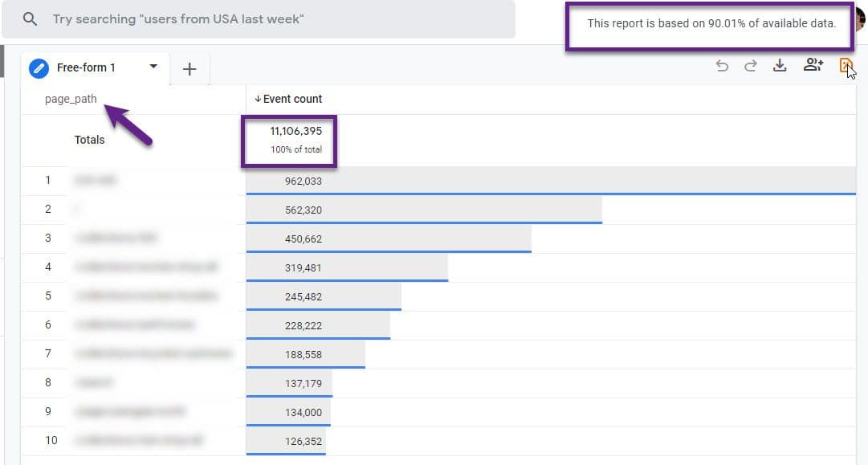The height and width of the screenshot is (465, 868).
Task: Open the data quality sampling icon
Action: point(845,67)
